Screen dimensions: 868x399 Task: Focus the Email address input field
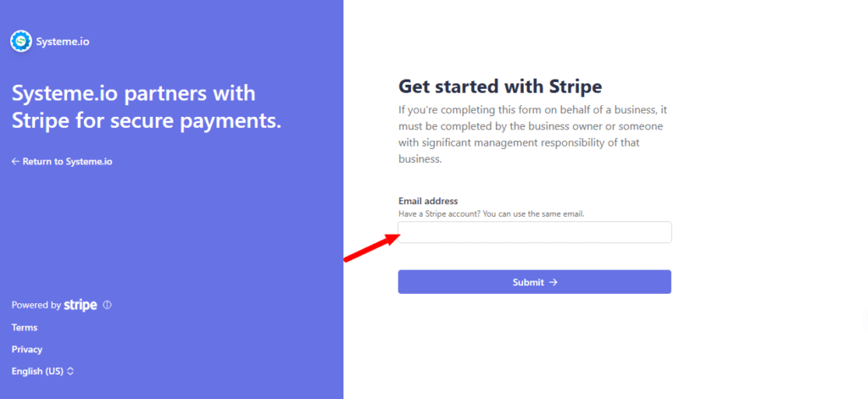(x=535, y=232)
